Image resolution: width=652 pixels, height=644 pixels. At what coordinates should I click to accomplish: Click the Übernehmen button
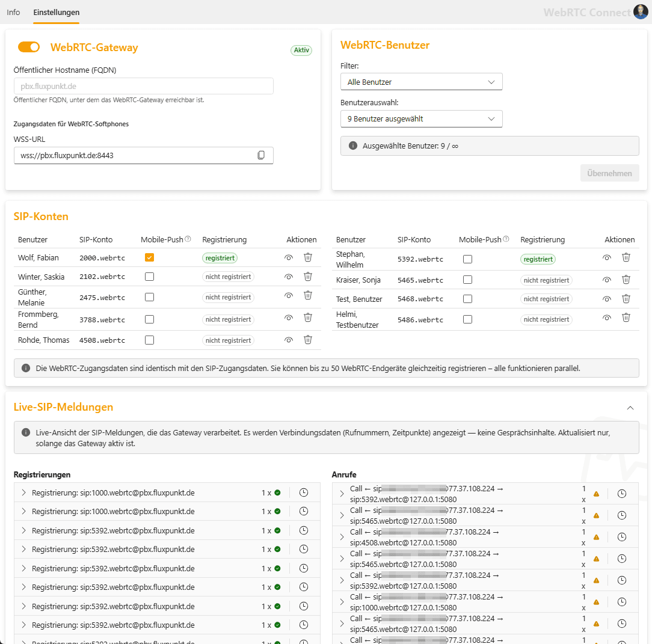[609, 173]
